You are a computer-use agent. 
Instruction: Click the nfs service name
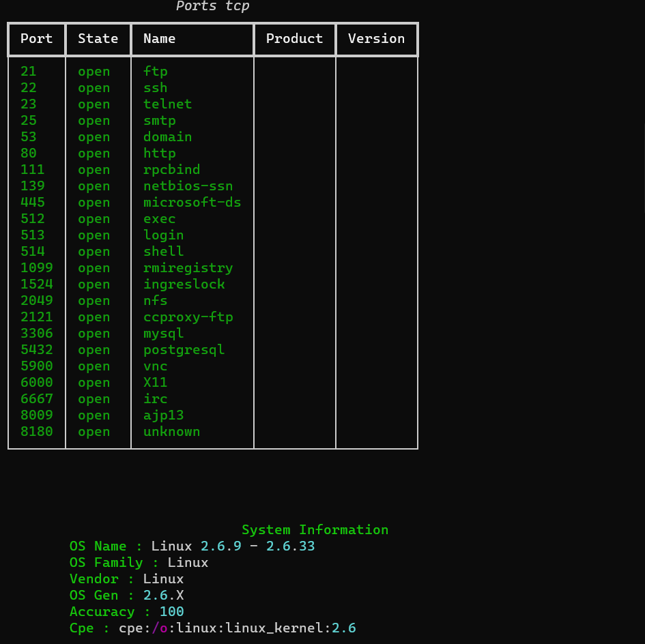[156, 301]
